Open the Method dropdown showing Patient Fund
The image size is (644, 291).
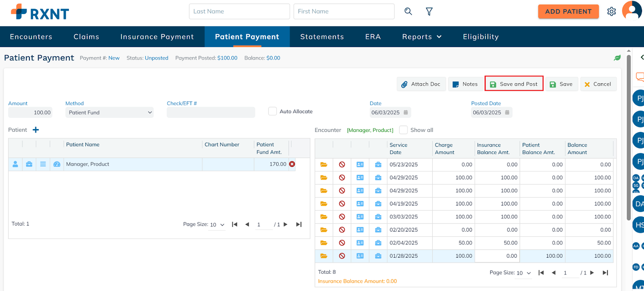[x=109, y=113]
